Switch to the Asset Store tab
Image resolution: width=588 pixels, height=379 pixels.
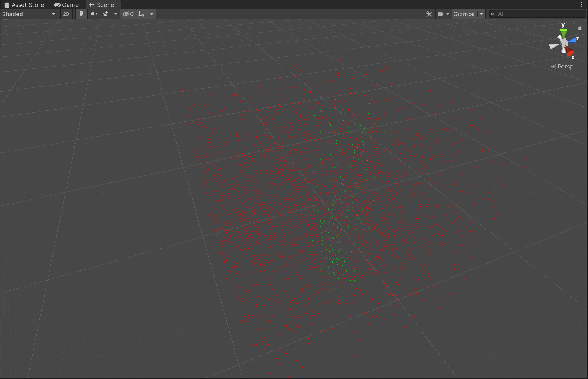[x=24, y=5]
